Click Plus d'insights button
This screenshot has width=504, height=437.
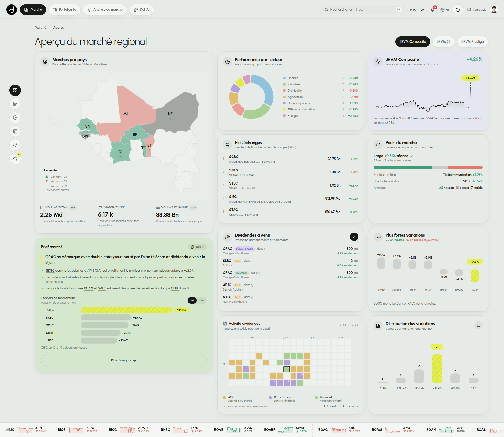tap(124, 360)
